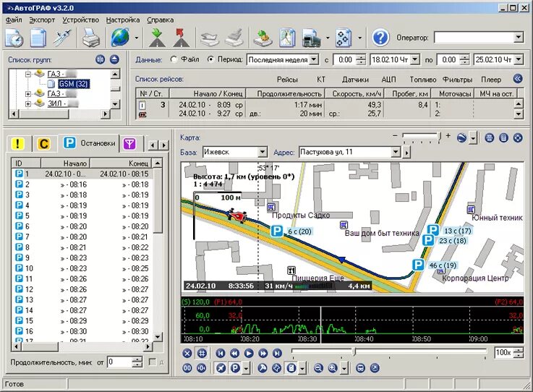This screenshot has width=533, height=392.
Task: Open the 25.02.10 Чт date dropdown
Action: (519, 59)
